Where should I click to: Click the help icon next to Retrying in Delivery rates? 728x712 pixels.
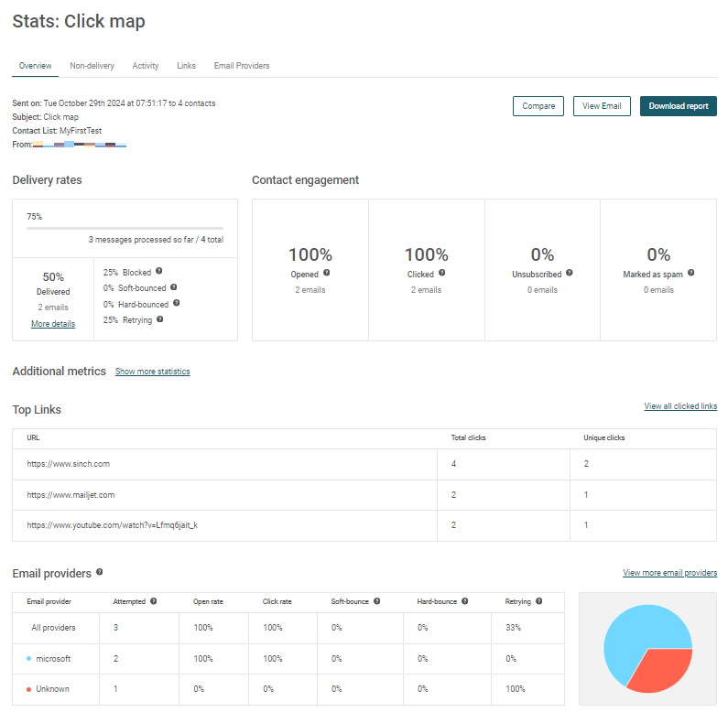[159, 319]
